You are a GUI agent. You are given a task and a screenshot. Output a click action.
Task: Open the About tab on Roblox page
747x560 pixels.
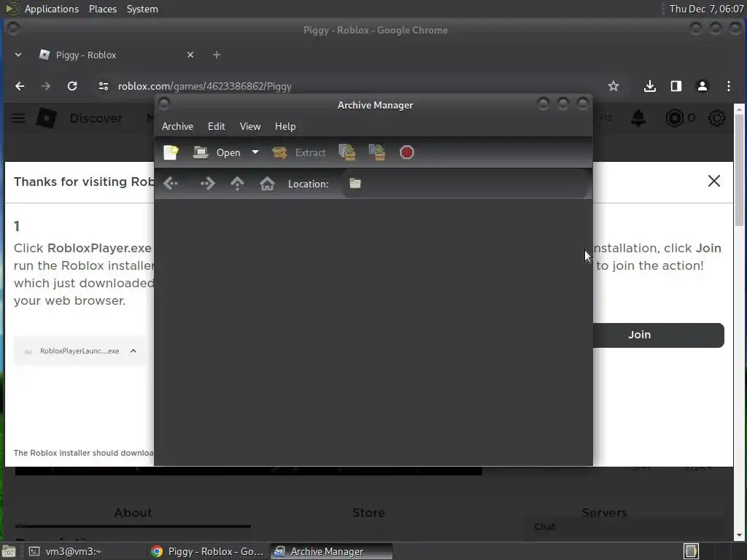coord(133,513)
